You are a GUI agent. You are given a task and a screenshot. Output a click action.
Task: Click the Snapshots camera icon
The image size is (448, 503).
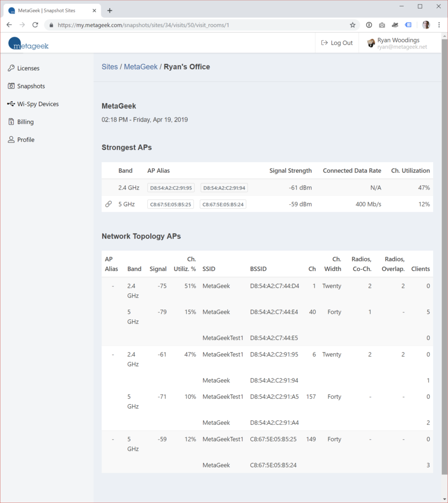point(11,86)
